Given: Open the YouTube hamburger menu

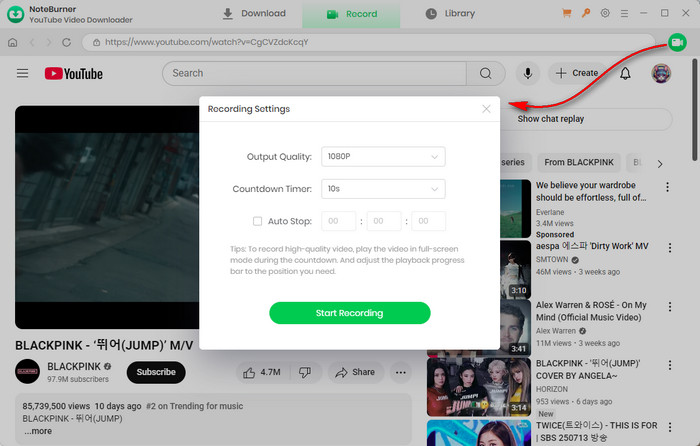Looking at the screenshot, I should 22,73.
